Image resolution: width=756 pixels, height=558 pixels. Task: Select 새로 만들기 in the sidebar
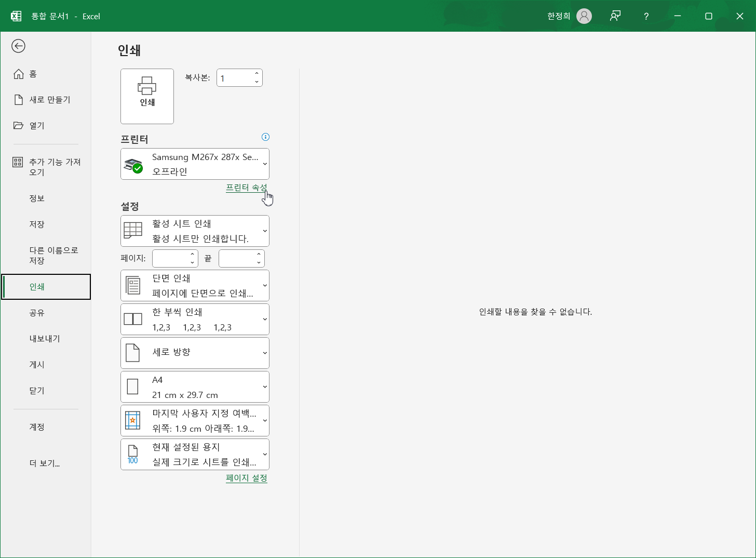click(46, 100)
